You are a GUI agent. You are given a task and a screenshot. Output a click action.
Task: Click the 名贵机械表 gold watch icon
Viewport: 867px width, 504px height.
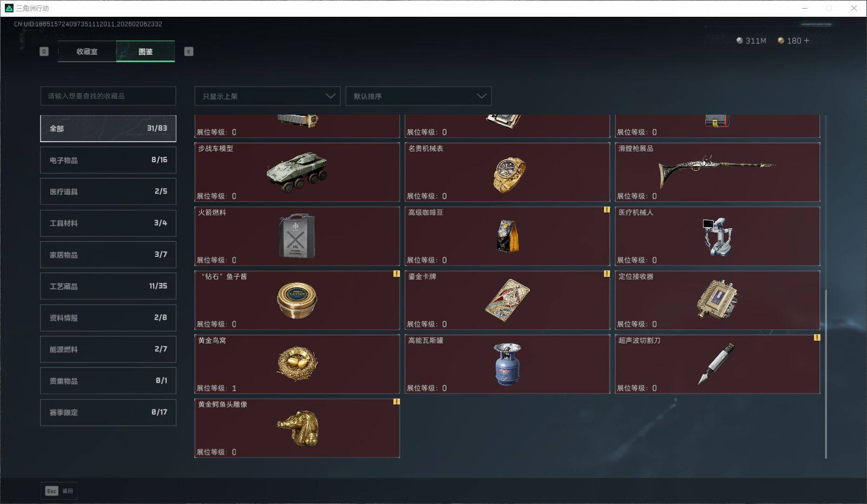pyautogui.click(x=509, y=174)
